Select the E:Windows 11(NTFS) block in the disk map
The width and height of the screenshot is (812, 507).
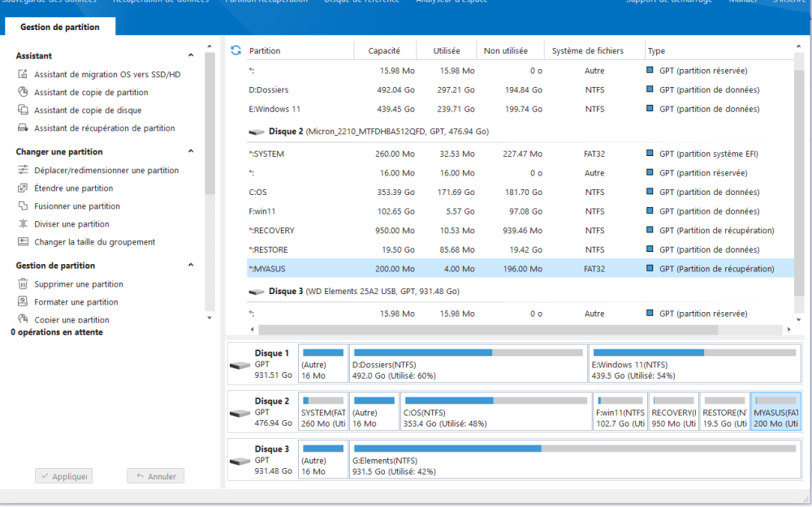click(695, 364)
